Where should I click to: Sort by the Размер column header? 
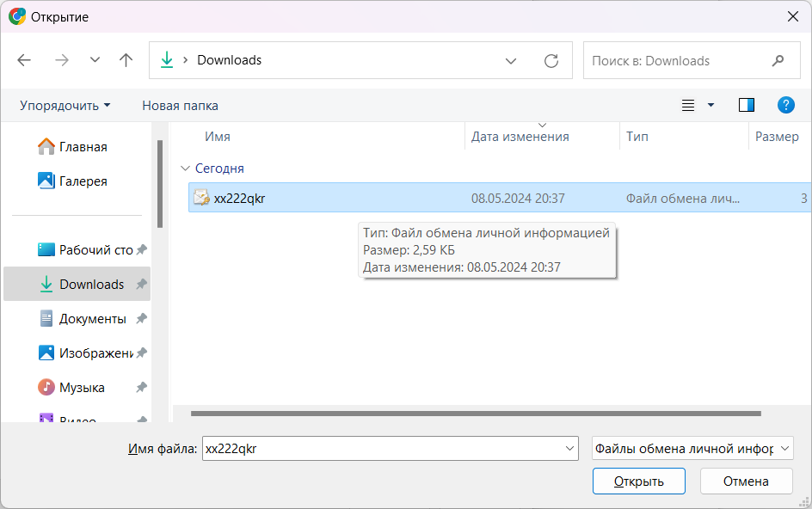coord(777,137)
